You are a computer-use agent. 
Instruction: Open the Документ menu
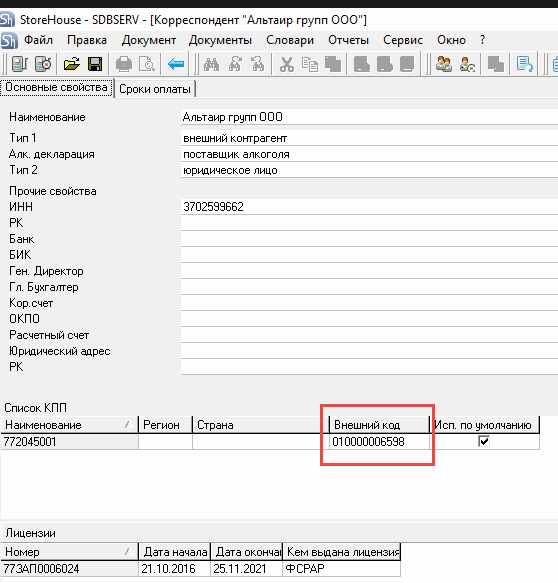point(149,40)
